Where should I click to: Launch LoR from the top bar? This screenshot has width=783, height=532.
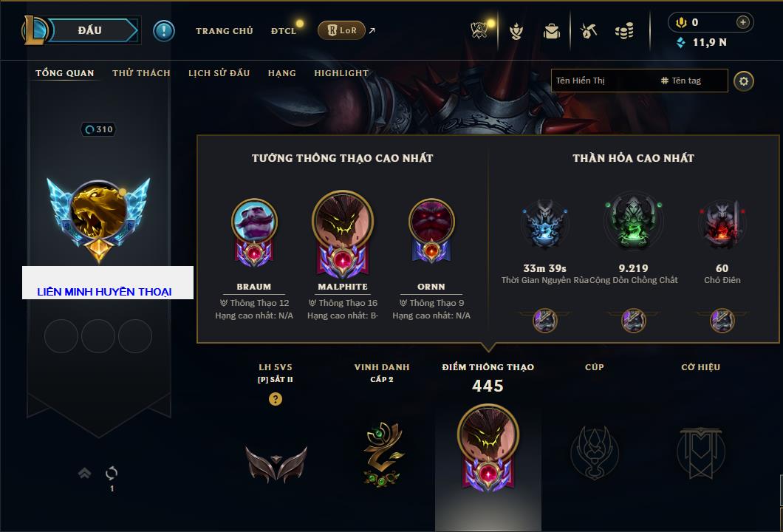341,30
